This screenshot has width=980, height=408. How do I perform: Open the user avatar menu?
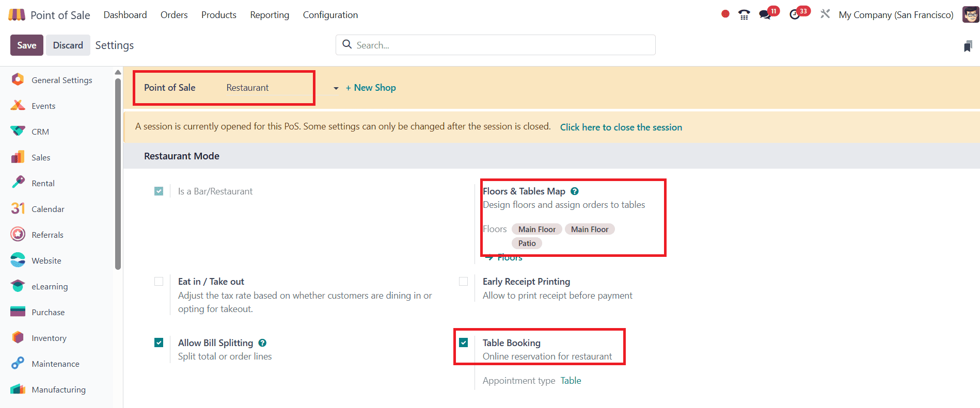[x=970, y=14]
